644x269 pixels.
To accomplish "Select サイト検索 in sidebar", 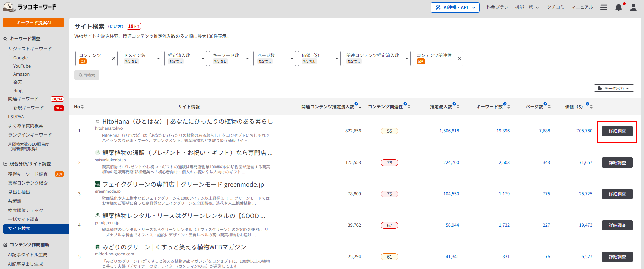I will point(36,229).
